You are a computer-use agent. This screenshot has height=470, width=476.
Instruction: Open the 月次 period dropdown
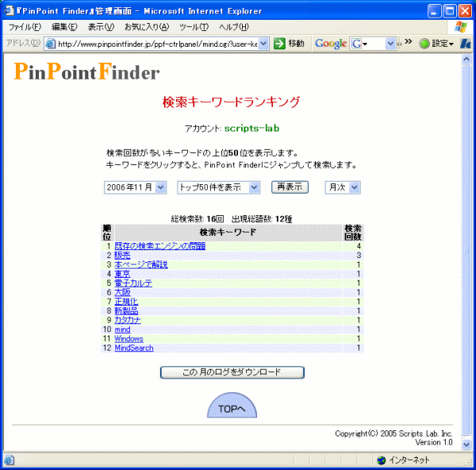(355, 187)
